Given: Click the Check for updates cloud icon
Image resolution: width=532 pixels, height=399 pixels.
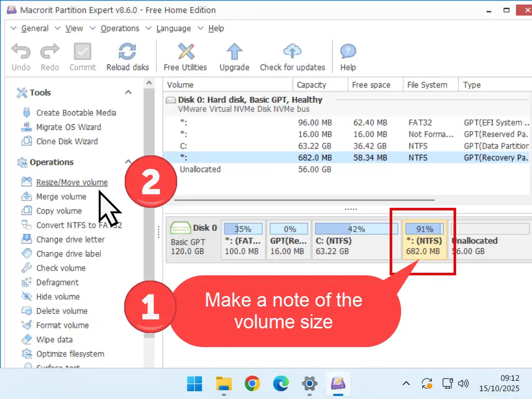Looking at the screenshot, I should coord(292,52).
